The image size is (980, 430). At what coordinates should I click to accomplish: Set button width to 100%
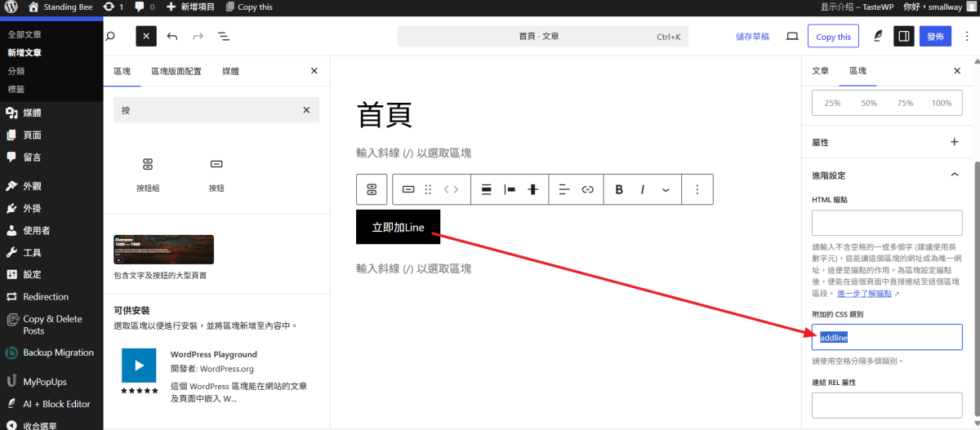[942, 103]
